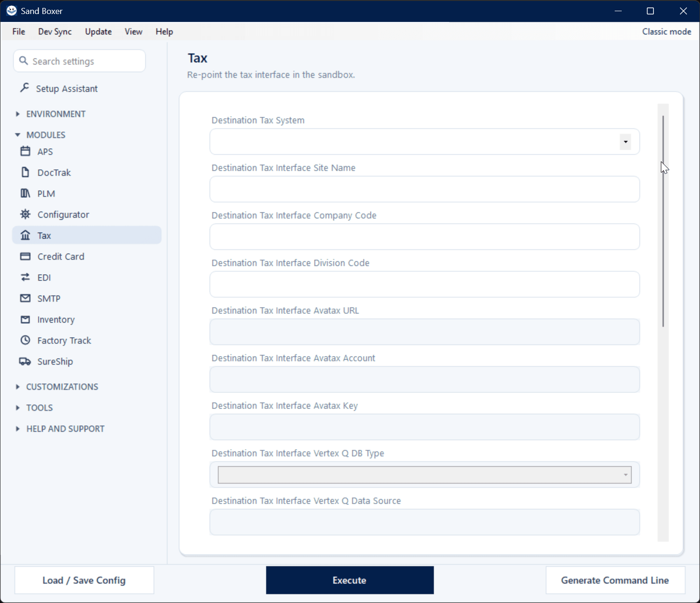Screen dimensions: 700x603
Task: Open the Dev Sync menu
Action: click(55, 31)
